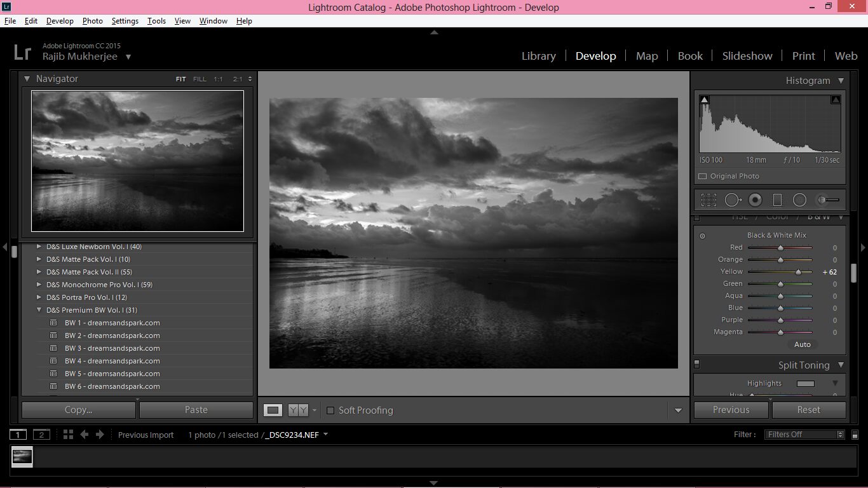Viewport: 868px width, 488px height.
Task: Choose the Graduated Filter tool
Action: (776, 200)
